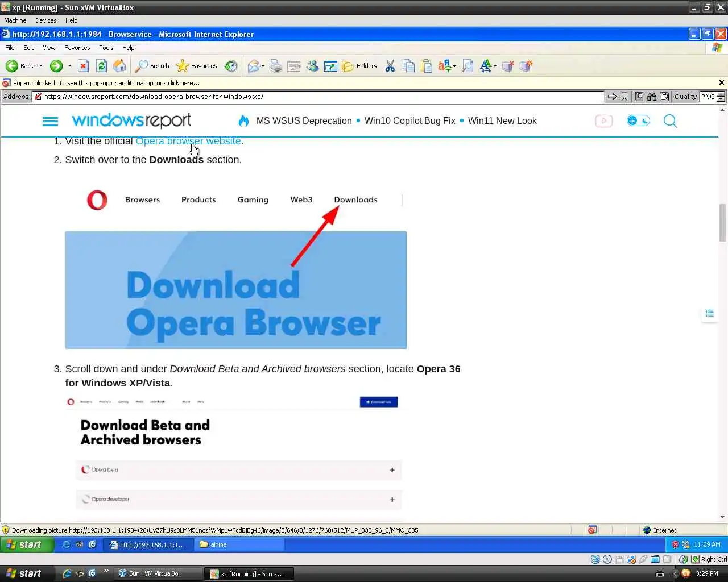This screenshot has height=582, width=728.
Task: Click the Edit page icon beside Print
Action: [294, 66]
